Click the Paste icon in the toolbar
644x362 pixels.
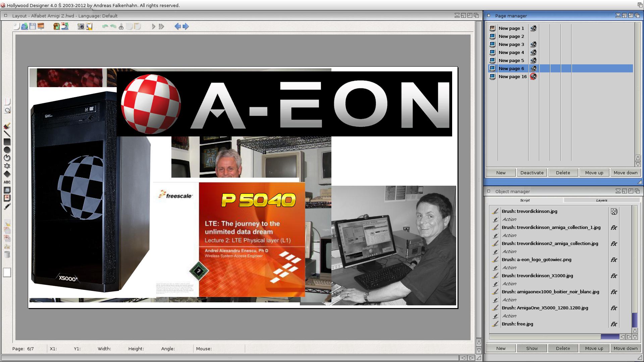138,26
